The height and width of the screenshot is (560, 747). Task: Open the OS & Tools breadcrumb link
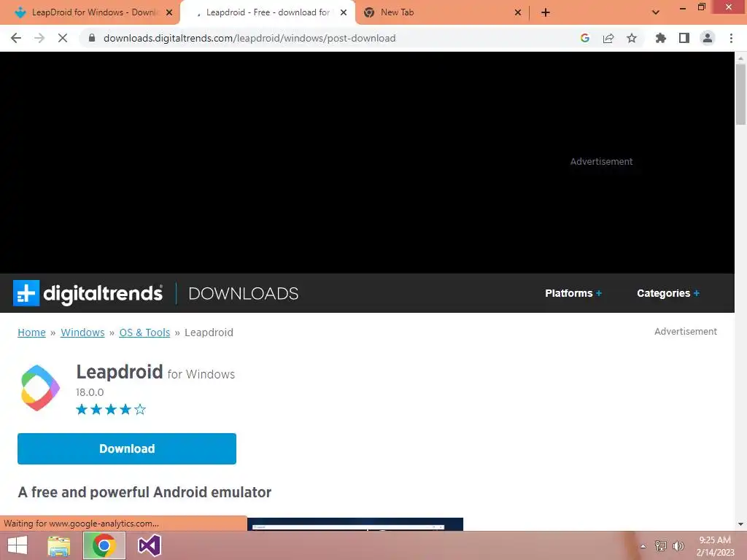tap(144, 332)
